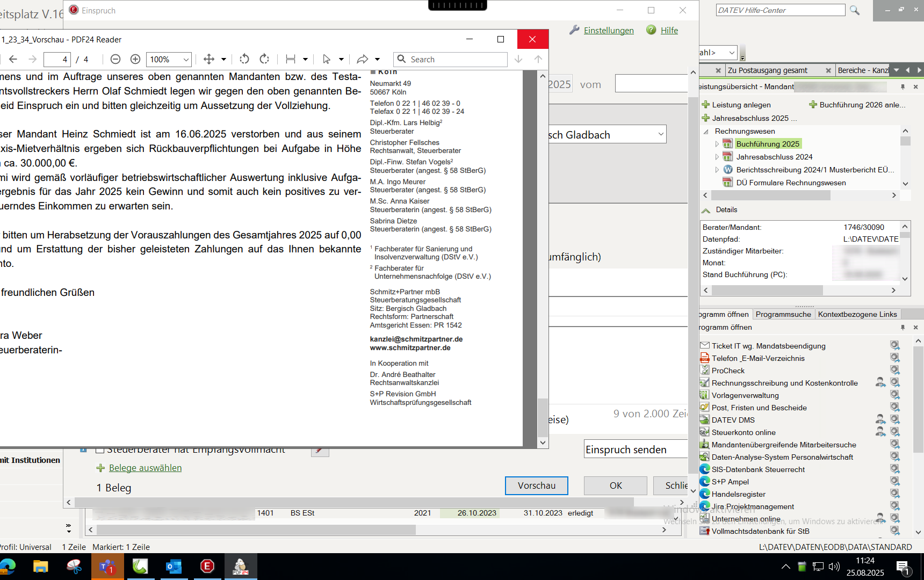
Task: Rotate the PDF page counterclockwise
Action: pos(244,59)
